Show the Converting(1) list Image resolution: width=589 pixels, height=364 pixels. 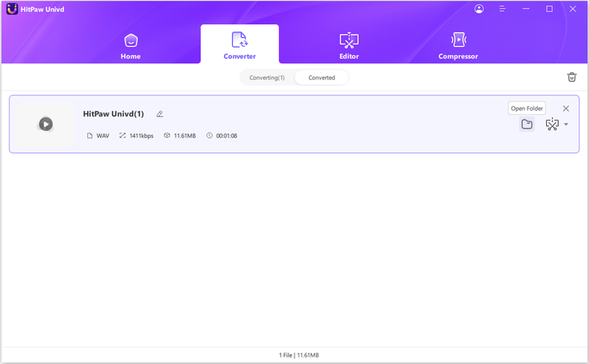(x=267, y=78)
